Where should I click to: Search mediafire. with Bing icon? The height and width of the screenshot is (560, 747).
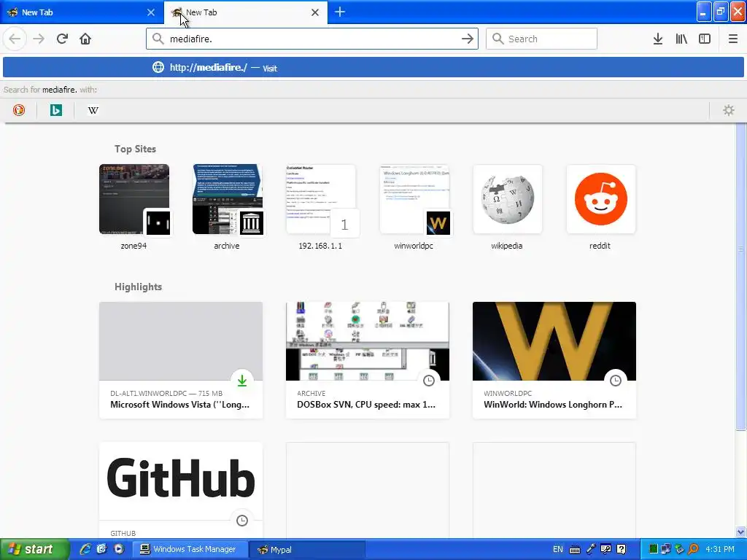click(55, 110)
